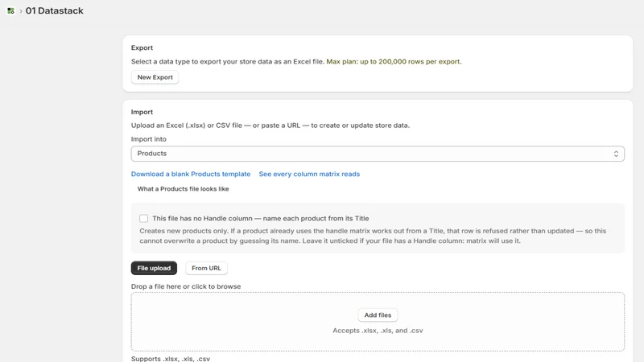The height and width of the screenshot is (362, 644).
Task: Click the 'This file has no Handle column' label
Action: coord(260,218)
